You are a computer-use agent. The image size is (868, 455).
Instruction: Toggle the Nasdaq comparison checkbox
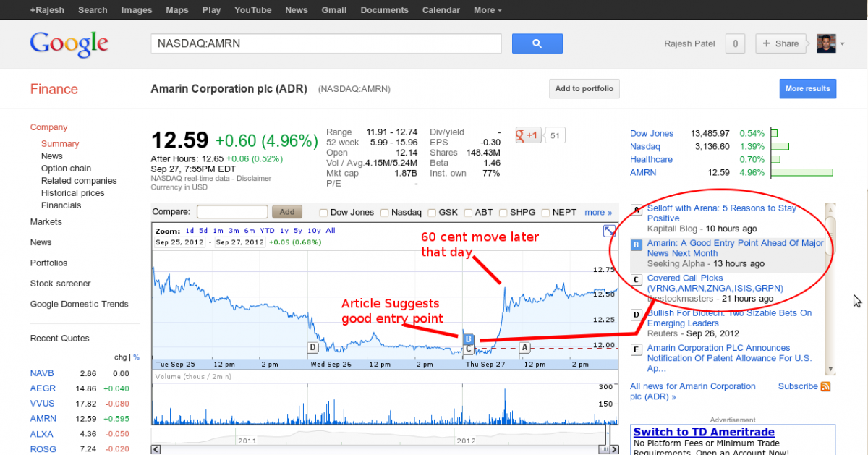point(385,213)
